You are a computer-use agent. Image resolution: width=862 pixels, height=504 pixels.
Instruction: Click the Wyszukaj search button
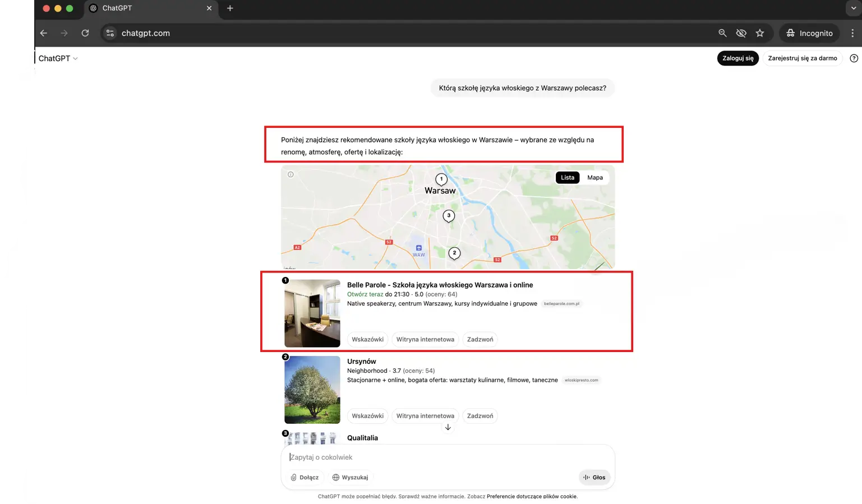(x=350, y=478)
